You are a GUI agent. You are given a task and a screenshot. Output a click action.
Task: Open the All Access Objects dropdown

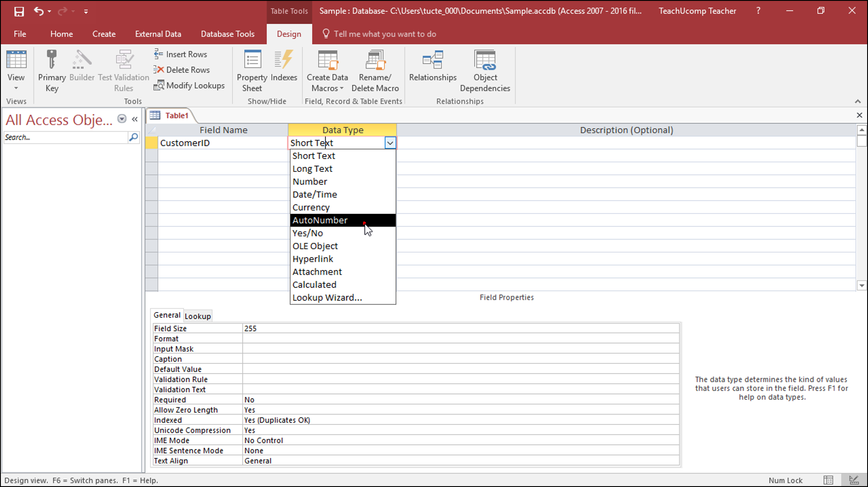[x=122, y=118]
